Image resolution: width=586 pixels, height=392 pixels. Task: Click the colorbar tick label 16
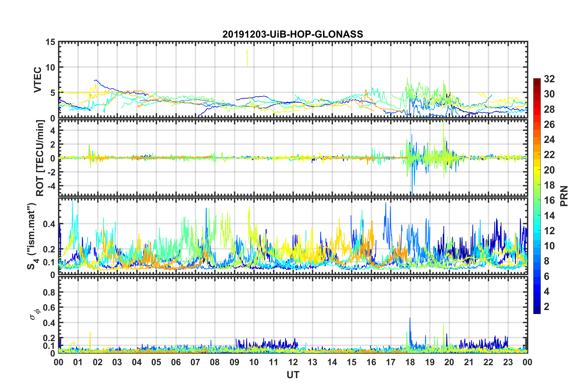tap(549, 200)
